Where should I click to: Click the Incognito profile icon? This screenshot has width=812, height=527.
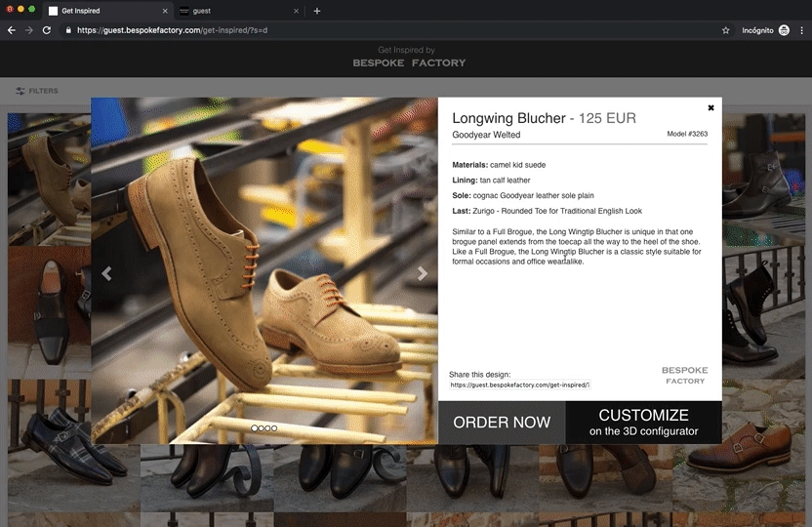tap(784, 30)
